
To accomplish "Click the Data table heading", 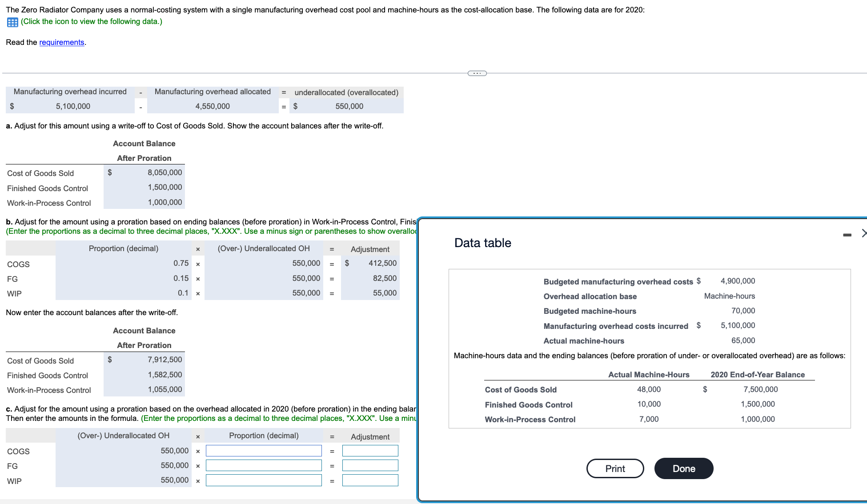I will [x=482, y=243].
